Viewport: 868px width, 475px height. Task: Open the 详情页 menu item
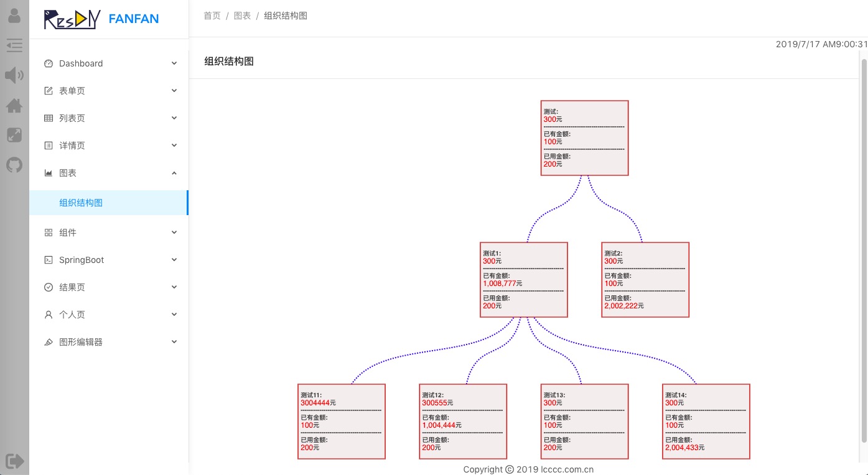[109, 145]
